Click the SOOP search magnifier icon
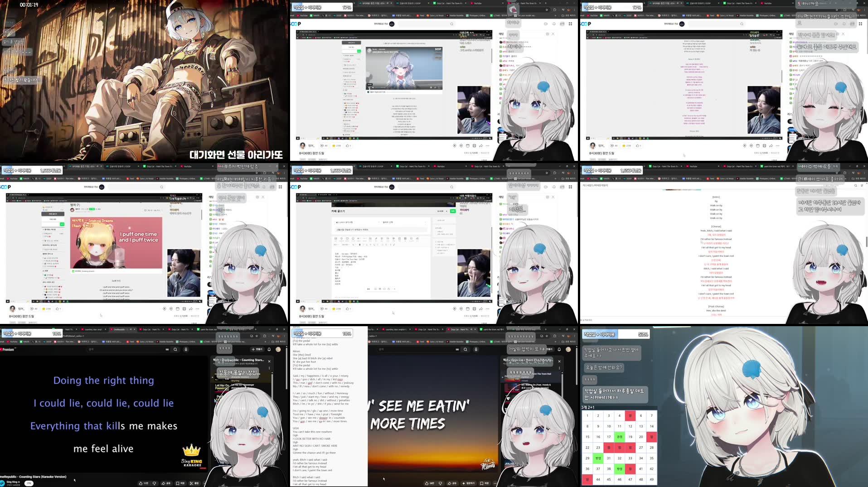868x487 pixels. pos(451,24)
